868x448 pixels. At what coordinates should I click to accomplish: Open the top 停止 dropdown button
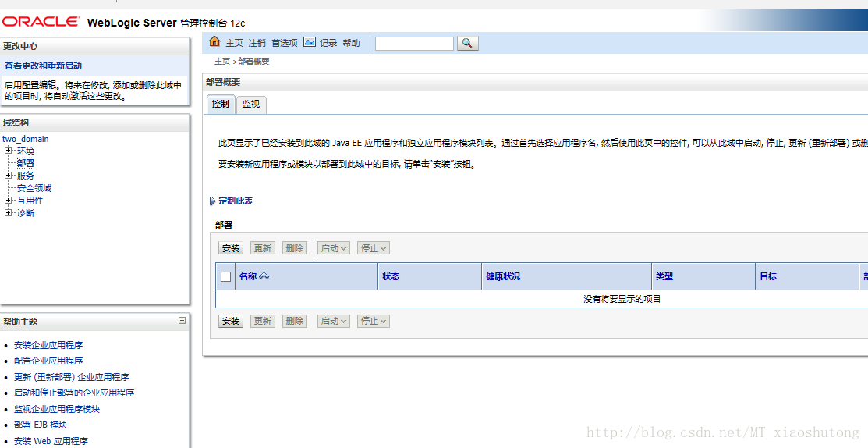(x=373, y=248)
